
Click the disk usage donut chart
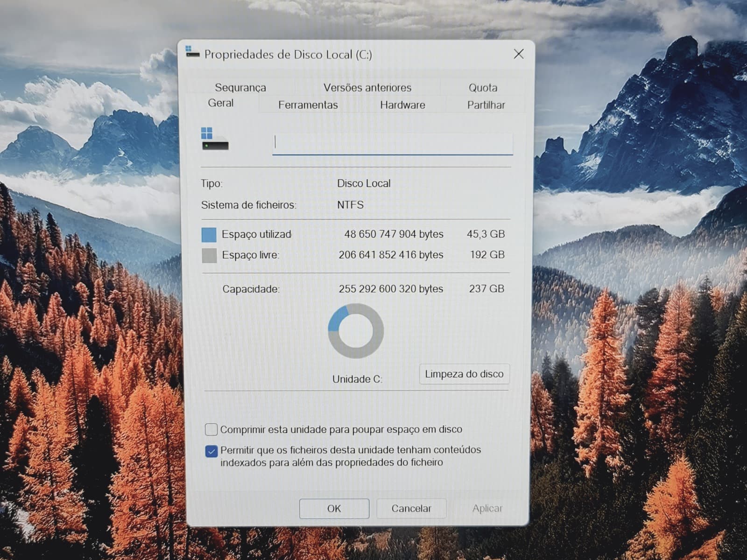coord(356,331)
